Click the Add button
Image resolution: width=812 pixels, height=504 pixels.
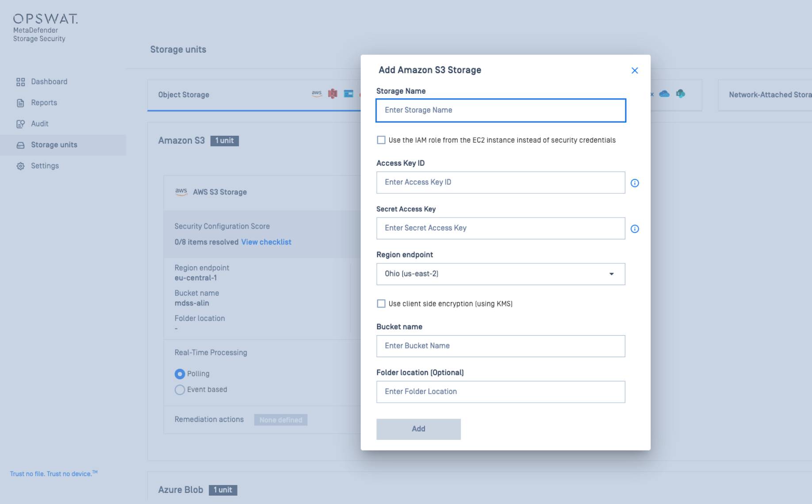[418, 428]
